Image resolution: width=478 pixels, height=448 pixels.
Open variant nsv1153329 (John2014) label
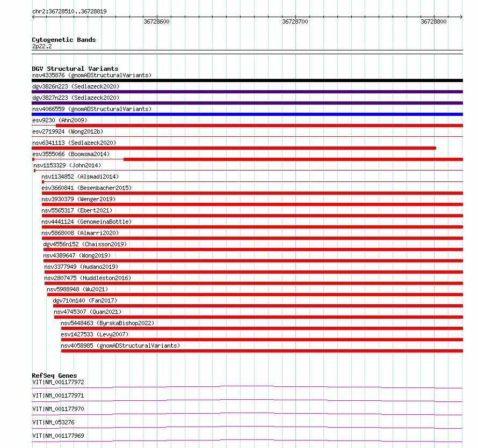pos(67,165)
